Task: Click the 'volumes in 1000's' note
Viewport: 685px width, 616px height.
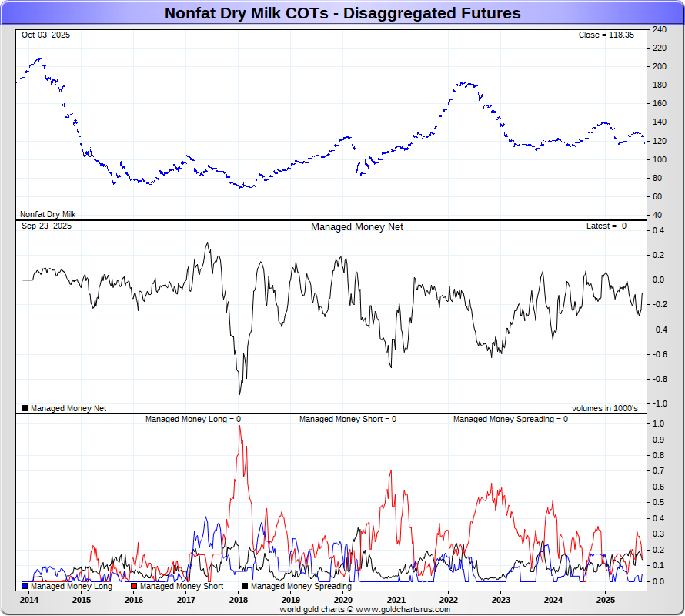Action: click(605, 408)
